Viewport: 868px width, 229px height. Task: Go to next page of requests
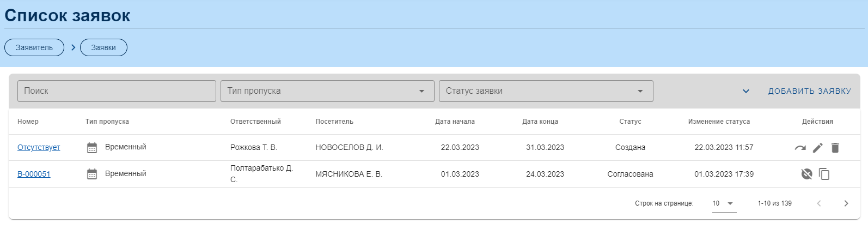pyautogui.click(x=846, y=203)
